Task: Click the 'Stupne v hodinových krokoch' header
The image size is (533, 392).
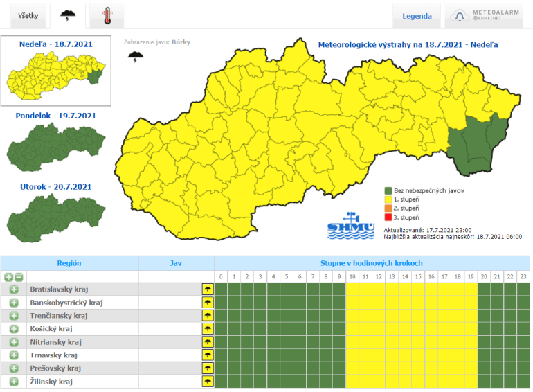Action: pos(372,263)
